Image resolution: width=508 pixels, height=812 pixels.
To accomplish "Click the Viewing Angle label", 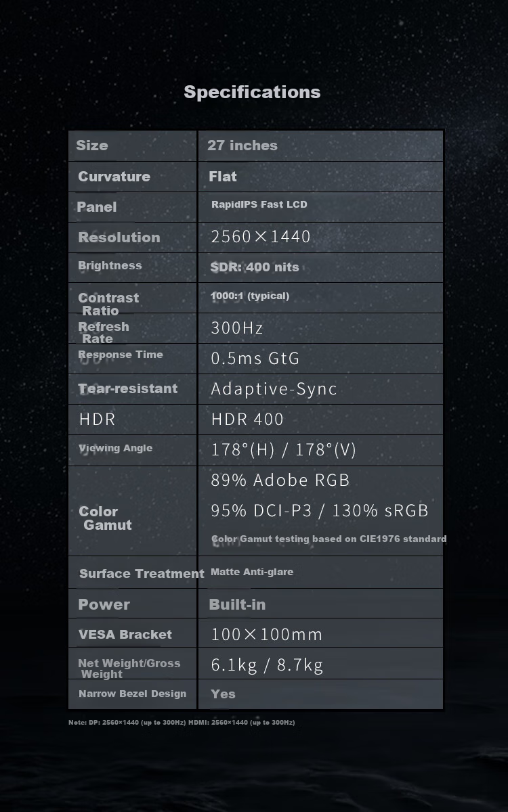I will 115,448.
